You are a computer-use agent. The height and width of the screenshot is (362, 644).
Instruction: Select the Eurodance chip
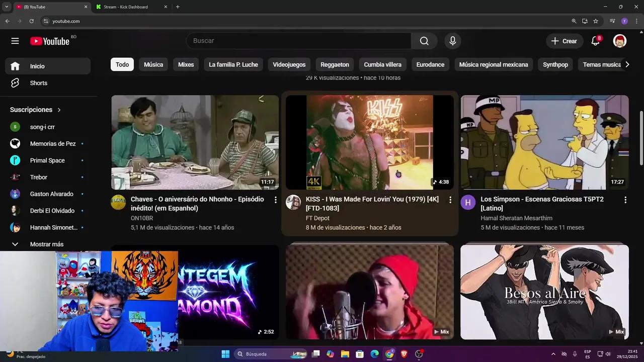[430, 64]
